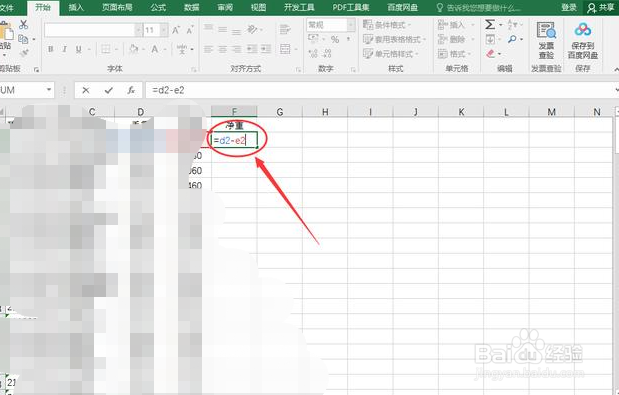Apply font color with letter A

155,49
